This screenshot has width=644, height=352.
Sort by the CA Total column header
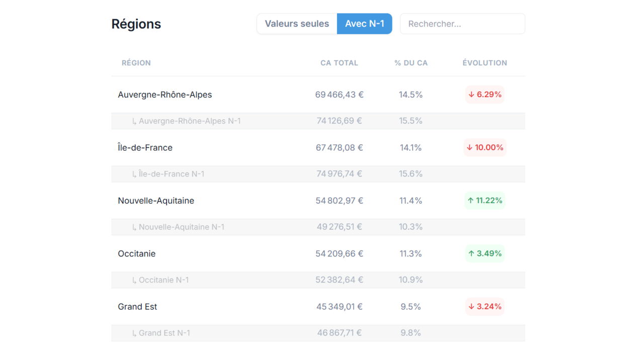tap(339, 63)
